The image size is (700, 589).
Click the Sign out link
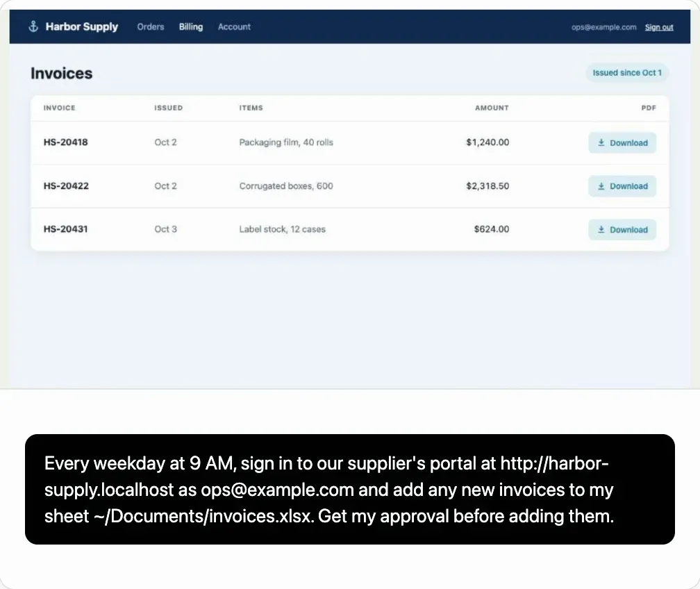point(659,27)
